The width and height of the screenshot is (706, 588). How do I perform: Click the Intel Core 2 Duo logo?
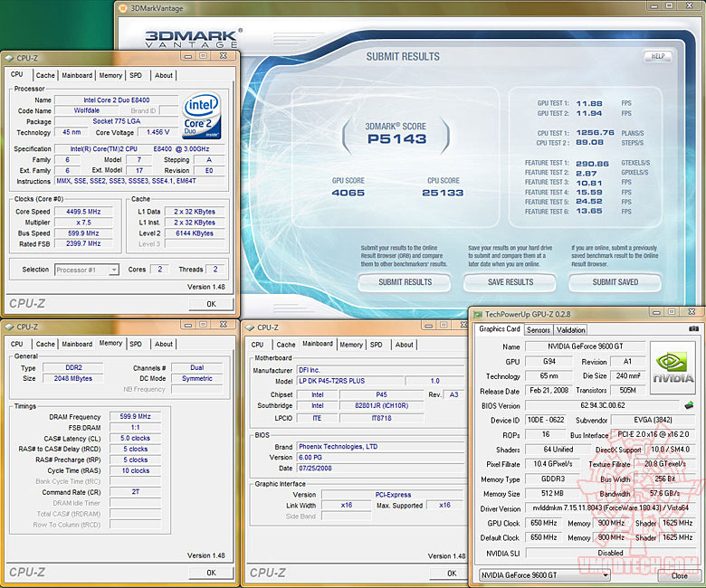[202, 116]
